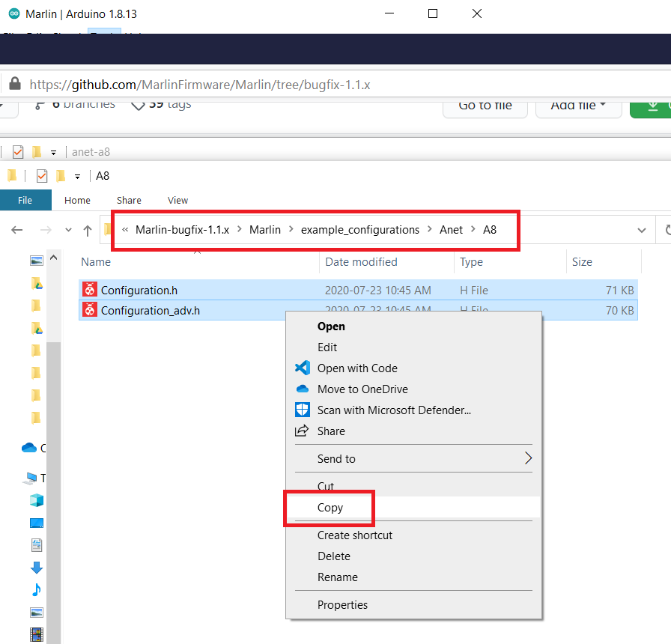Click the New folder icon in the A8 window toolbar

(x=61, y=175)
